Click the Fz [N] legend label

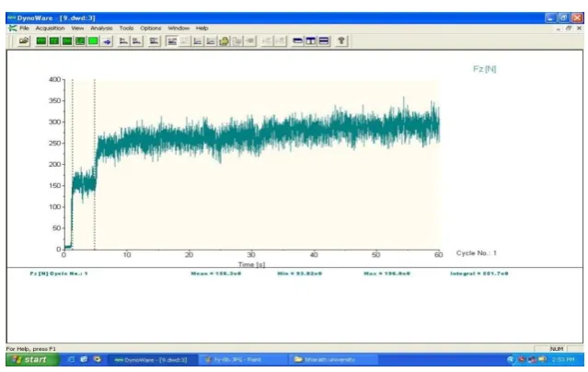point(485,69)
